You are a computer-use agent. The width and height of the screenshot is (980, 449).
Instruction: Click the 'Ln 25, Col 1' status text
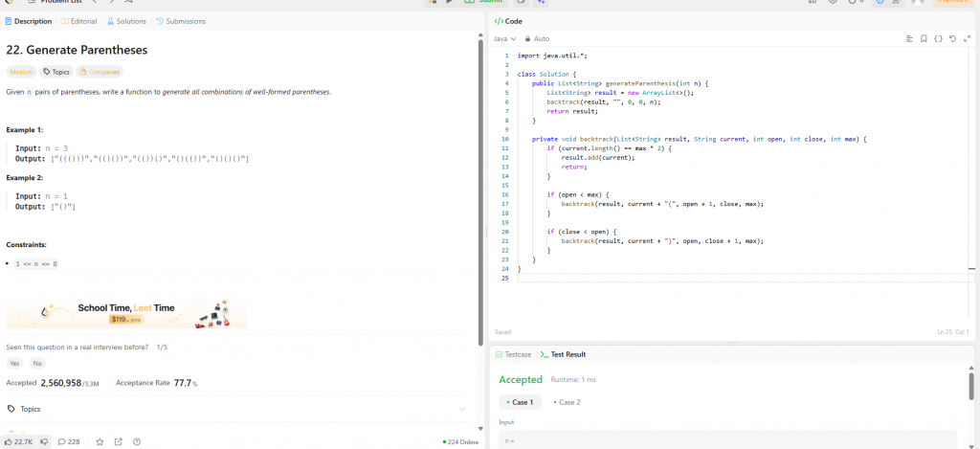(x=953, y=332)
